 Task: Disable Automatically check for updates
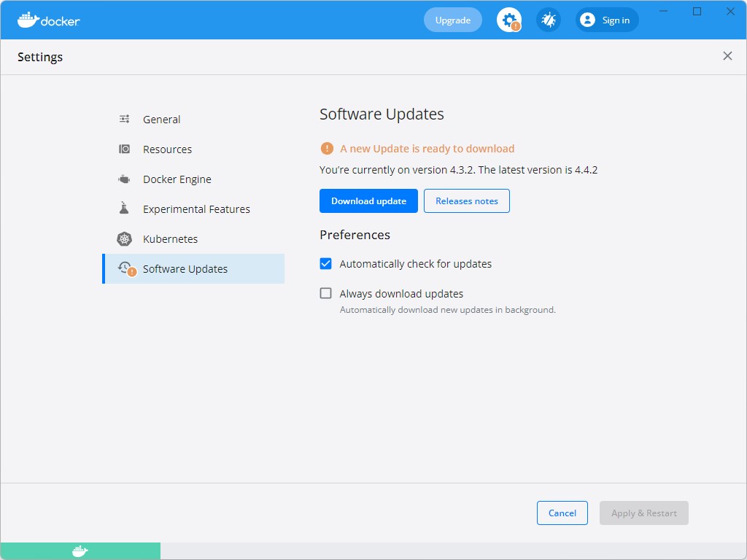325,263
